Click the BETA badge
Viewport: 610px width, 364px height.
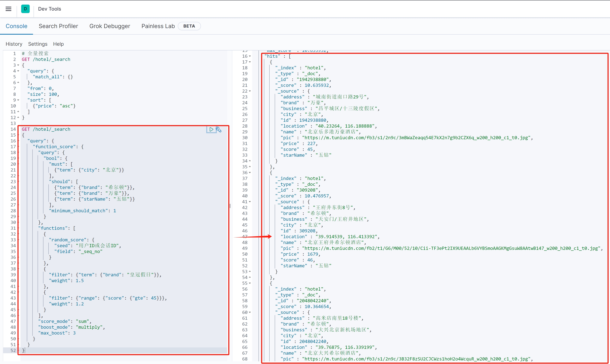[x=189, y=26]
